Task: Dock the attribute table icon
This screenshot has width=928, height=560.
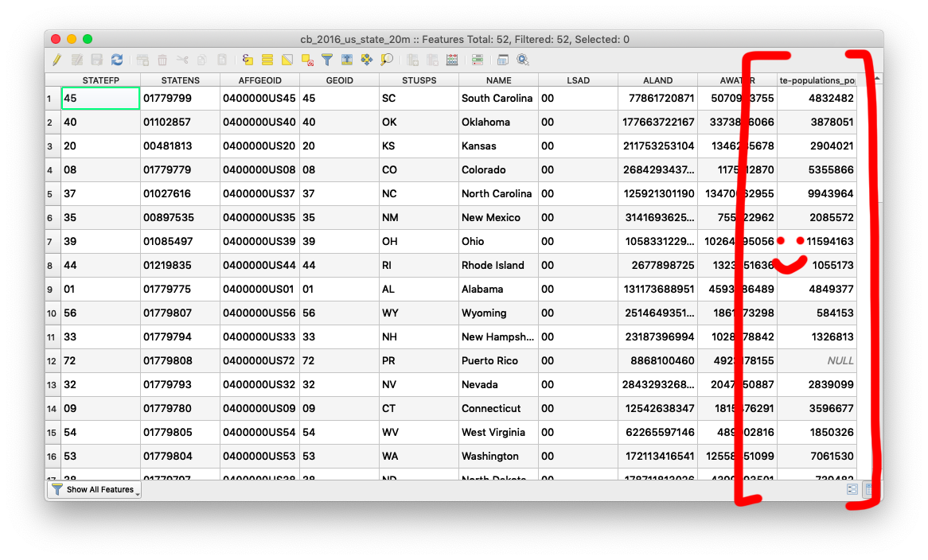Action: [503, 60]
